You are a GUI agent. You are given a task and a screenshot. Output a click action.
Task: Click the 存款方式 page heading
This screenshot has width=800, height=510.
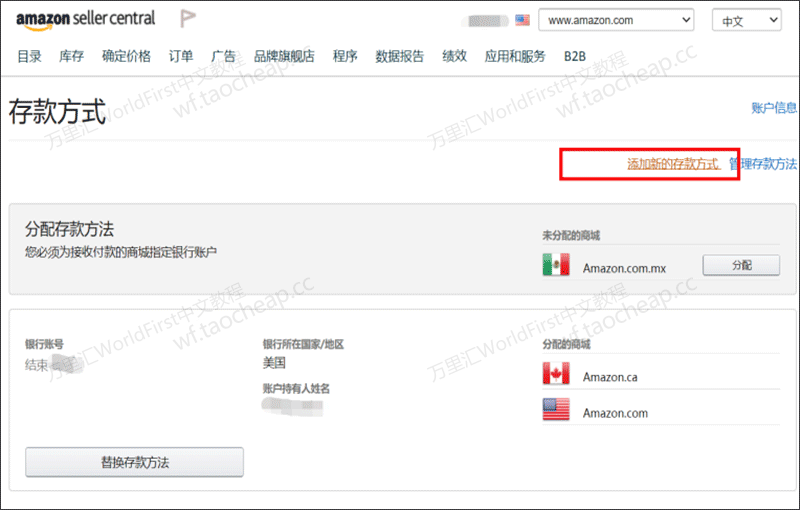coord(57,112)
